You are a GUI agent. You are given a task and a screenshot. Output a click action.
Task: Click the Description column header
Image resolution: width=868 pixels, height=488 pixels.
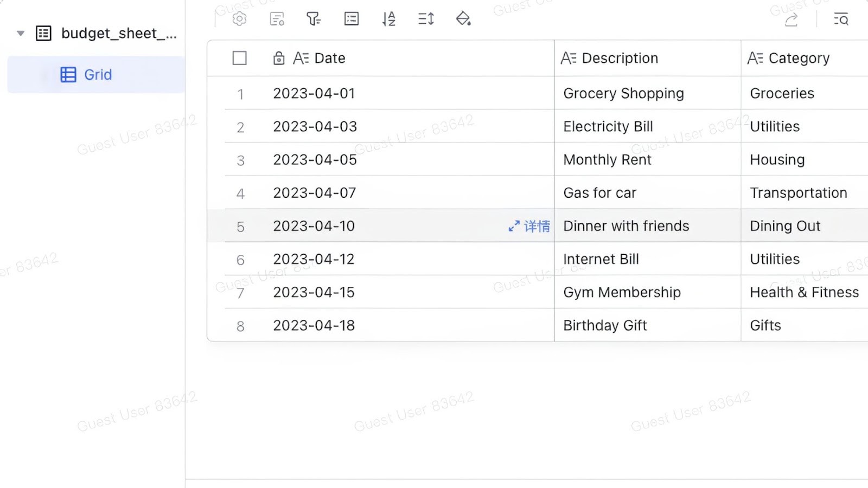[x=620, y=57]
